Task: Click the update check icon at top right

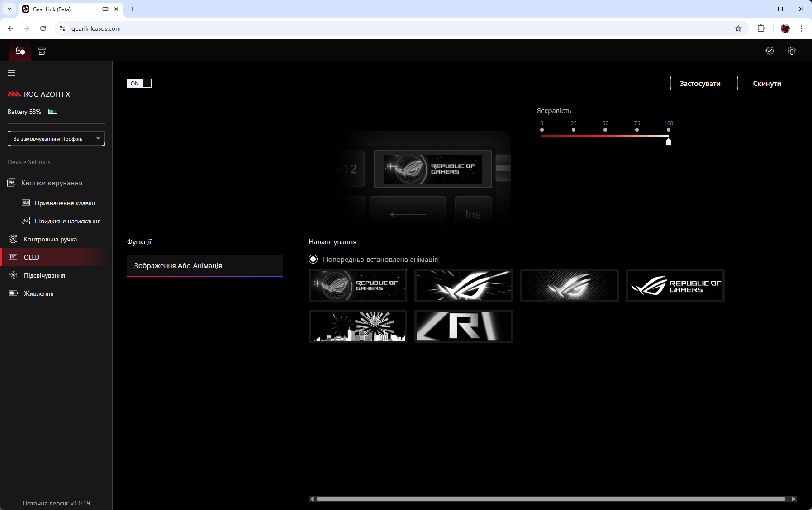Action: tap(770, 51)
